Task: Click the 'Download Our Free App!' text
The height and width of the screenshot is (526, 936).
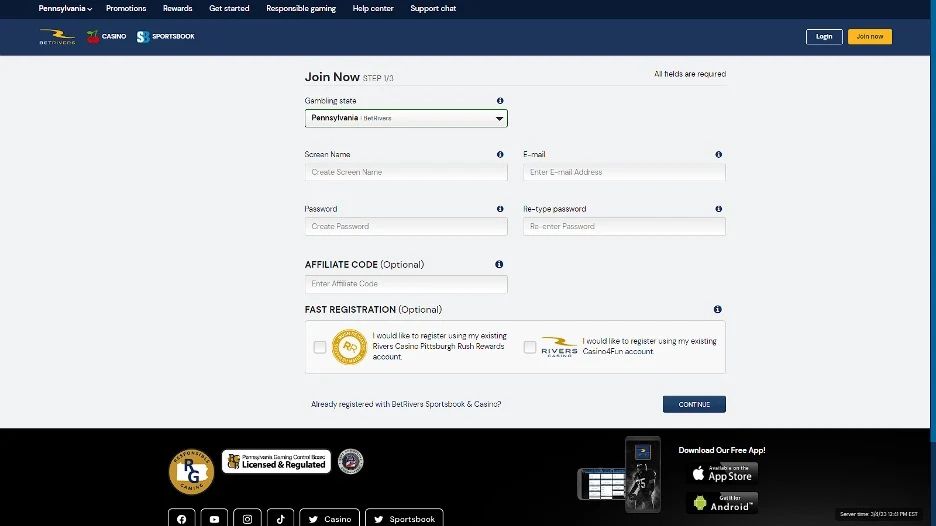Action: click(x=722, y=450)
